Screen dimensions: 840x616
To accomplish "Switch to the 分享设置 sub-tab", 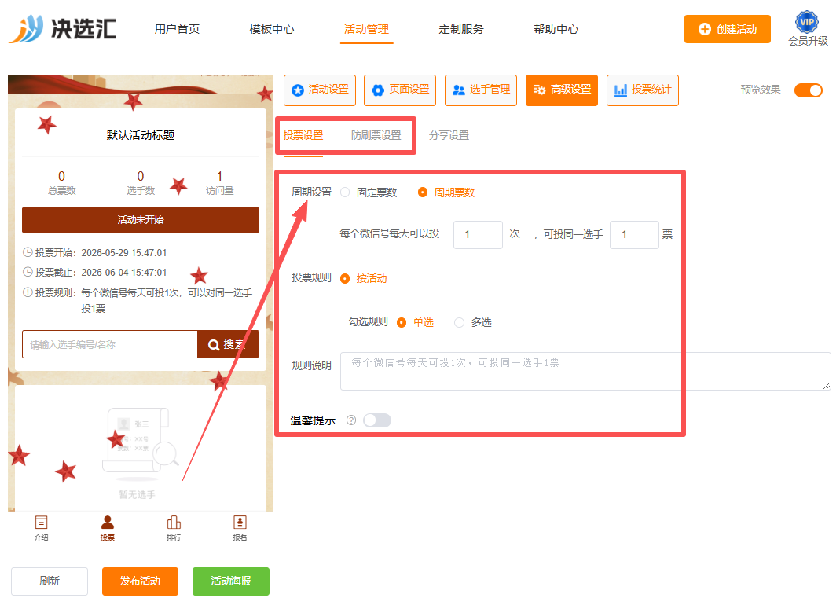I will [x=449, y=135].
